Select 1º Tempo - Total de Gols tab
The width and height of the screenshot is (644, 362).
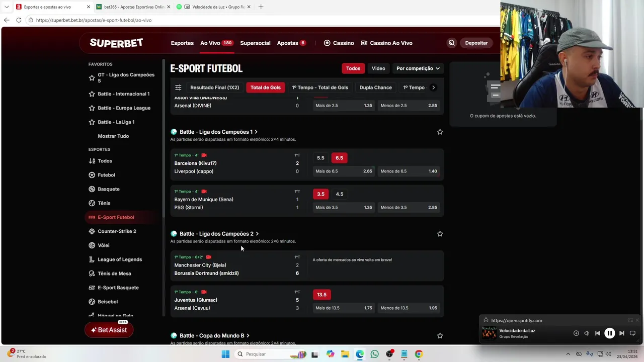[x=320, y=87]
